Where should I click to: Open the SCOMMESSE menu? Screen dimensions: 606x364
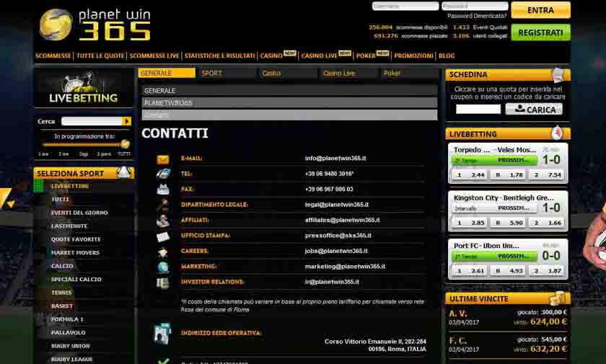(x=53, y=56)
